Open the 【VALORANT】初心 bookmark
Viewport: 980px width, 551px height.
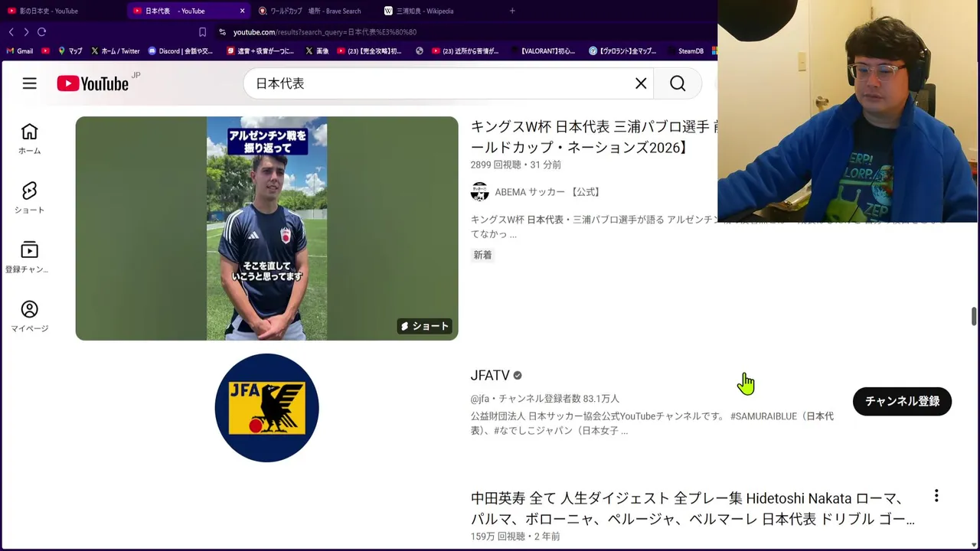coord(543,51)
